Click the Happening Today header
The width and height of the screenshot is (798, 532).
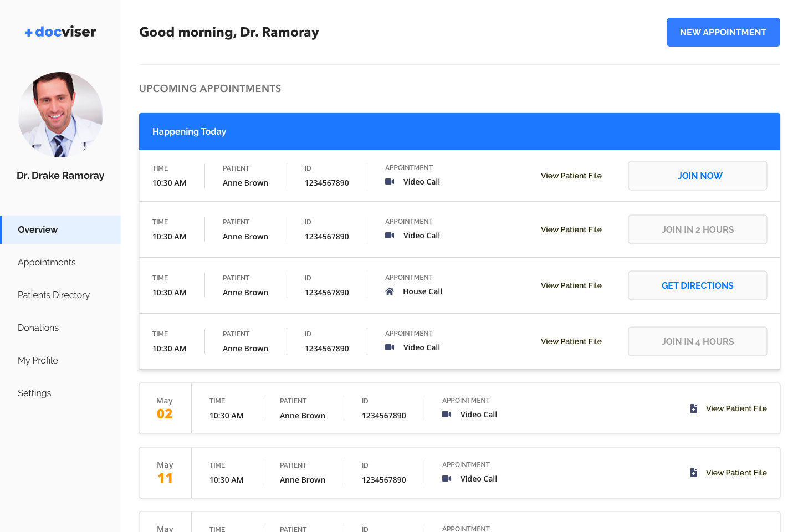pos(459,131)
